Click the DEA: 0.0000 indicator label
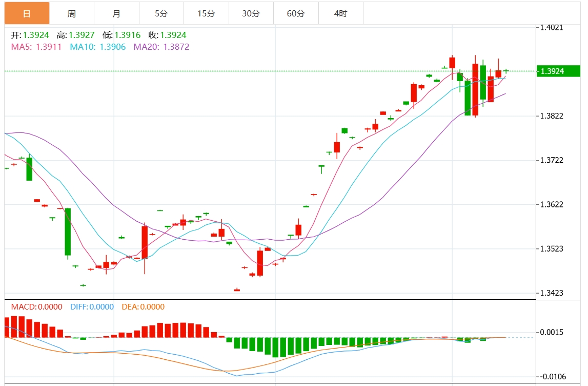The image size is (588, 386). (143, 307)
